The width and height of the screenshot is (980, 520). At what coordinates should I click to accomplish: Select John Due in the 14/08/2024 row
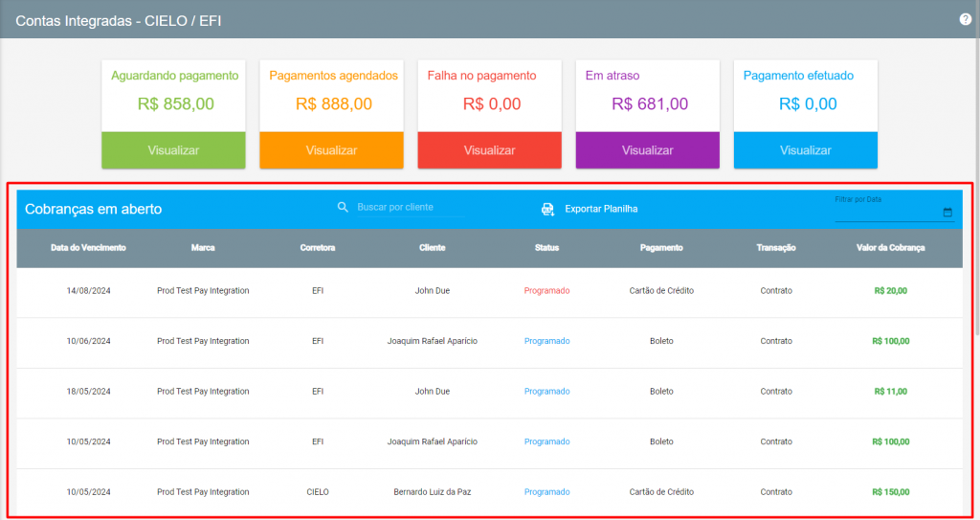[433, 291]
